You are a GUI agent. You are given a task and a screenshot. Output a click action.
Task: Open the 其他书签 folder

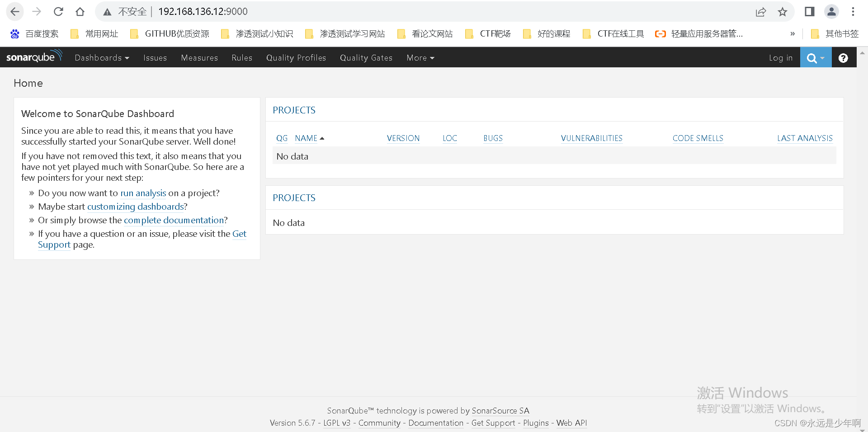(835, 34)
